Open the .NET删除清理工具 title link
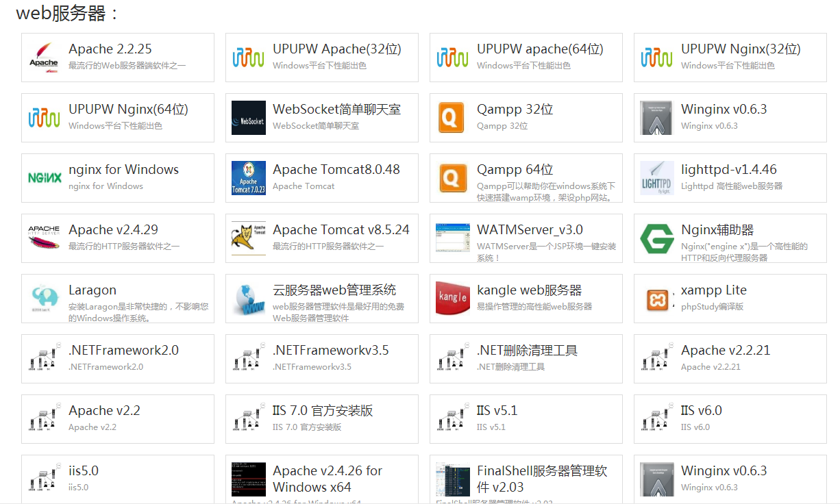The image size is (840, 504). tap(528, 351)
